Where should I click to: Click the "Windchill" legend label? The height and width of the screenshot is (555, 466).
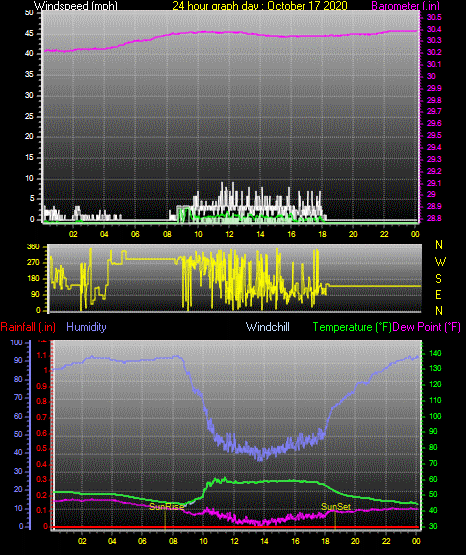[x=268, y=327]
